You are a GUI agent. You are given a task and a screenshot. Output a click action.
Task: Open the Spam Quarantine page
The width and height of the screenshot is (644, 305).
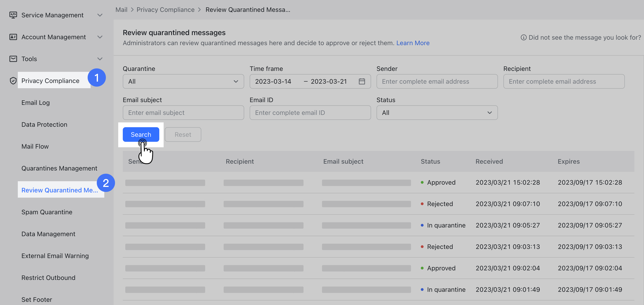tap(47, 212)
